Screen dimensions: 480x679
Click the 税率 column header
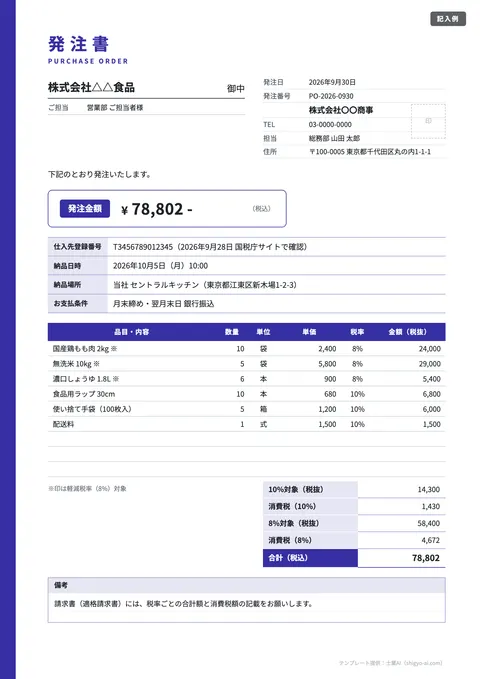[357, 332]
